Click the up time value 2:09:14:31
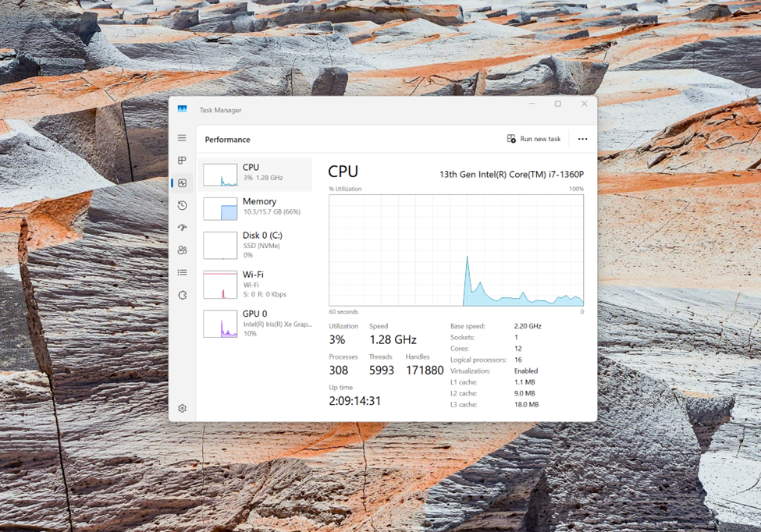Image resolution: width=761 pixels, height=532 pixels. [x=355, y=401]
